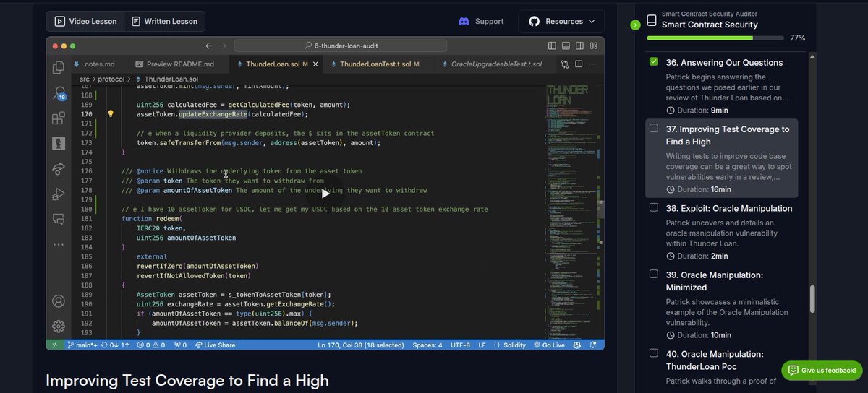Open the UTF-8 encoding selector
This screenshot has width=868, height=393.
[461, 345]
